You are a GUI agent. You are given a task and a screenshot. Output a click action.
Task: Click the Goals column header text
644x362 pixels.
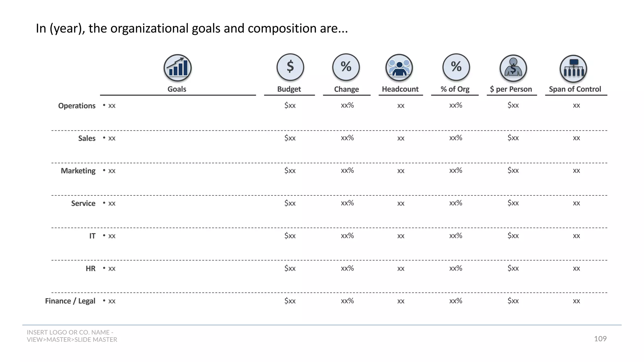177,89
